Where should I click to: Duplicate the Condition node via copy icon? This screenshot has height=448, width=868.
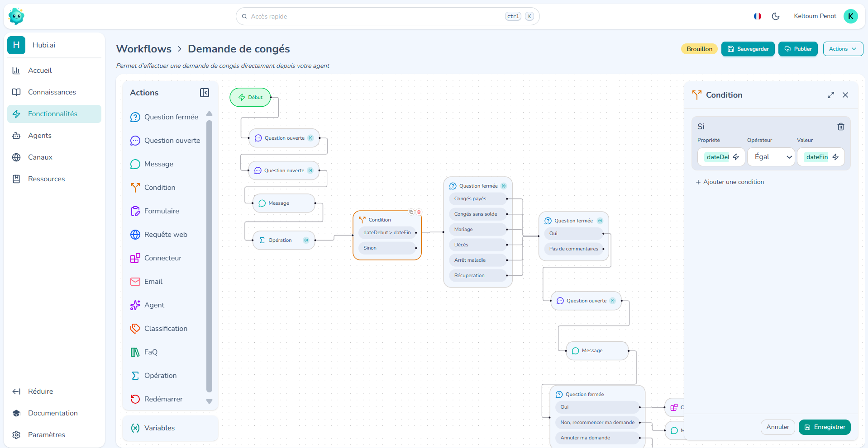(x=411, y=212)
